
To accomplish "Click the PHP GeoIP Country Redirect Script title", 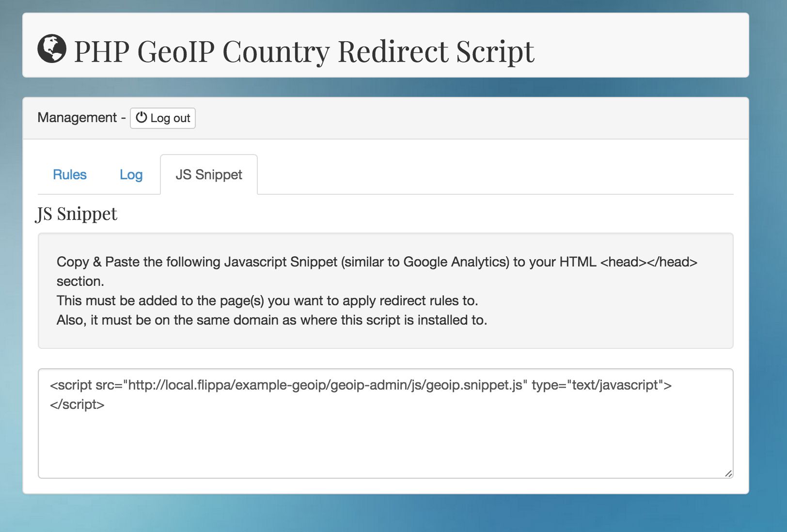I will pos(304,51).
